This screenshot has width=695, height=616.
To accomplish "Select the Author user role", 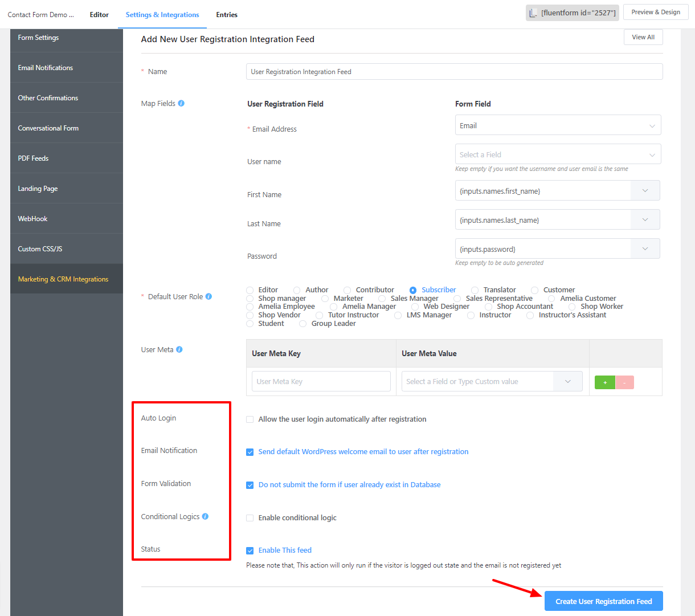I will coord(297,290).
